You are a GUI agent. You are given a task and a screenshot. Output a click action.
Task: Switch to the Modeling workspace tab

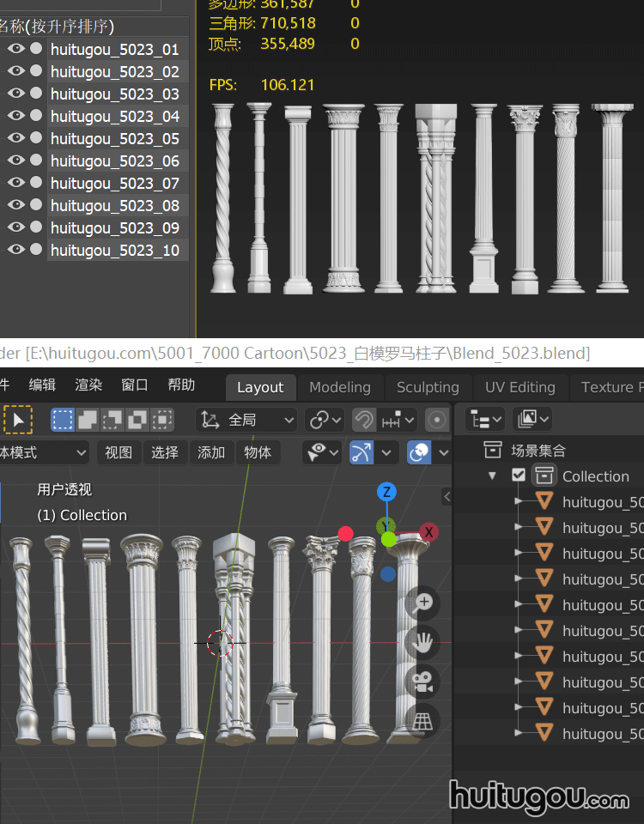tap(340, 387)
